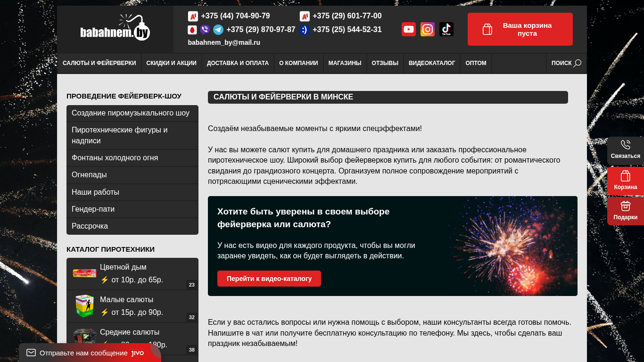The image size is (644, 362).
Task: Open the Магазины menu item
Action: [345, 63]
